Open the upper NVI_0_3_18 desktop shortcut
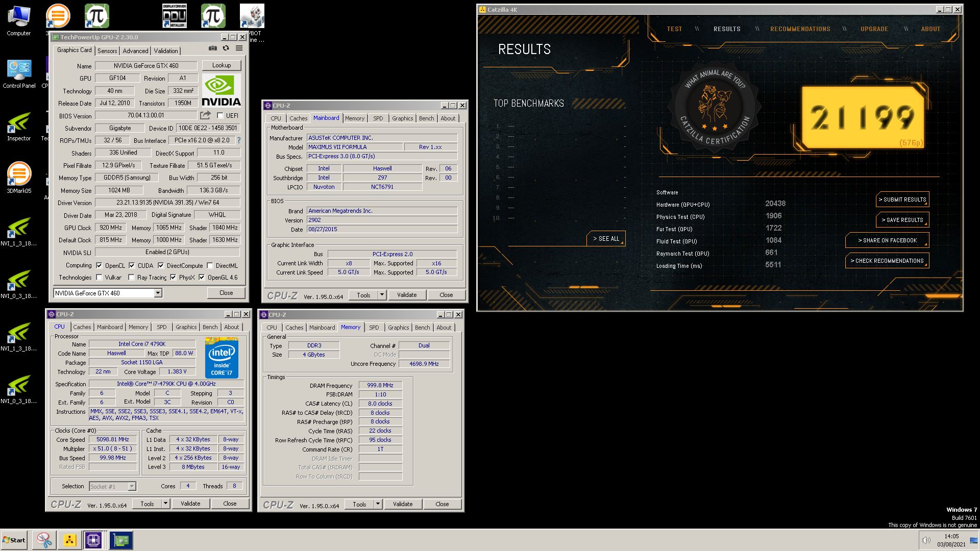 coord(19,284)
